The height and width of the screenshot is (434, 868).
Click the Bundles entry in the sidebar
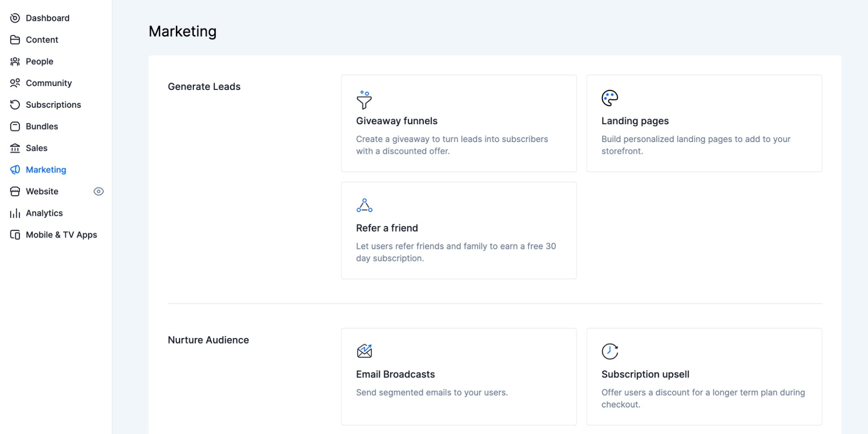click(41, 126)
